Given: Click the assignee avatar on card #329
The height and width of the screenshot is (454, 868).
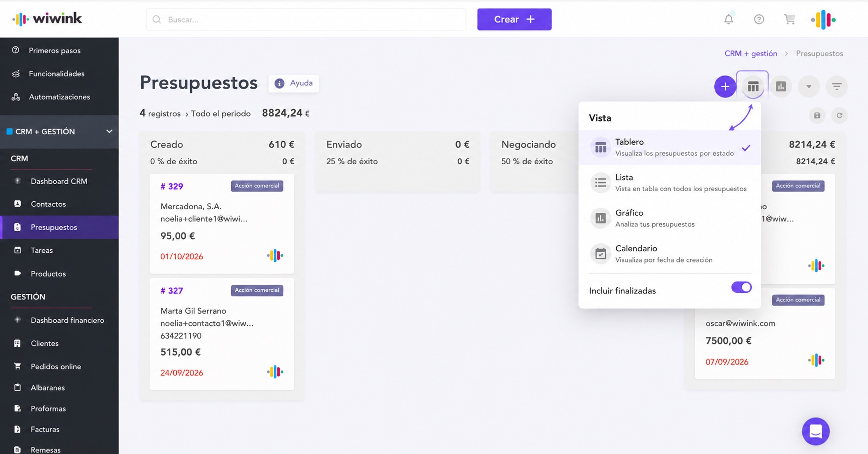Looking at the screenshot, I should pos(275,256).
